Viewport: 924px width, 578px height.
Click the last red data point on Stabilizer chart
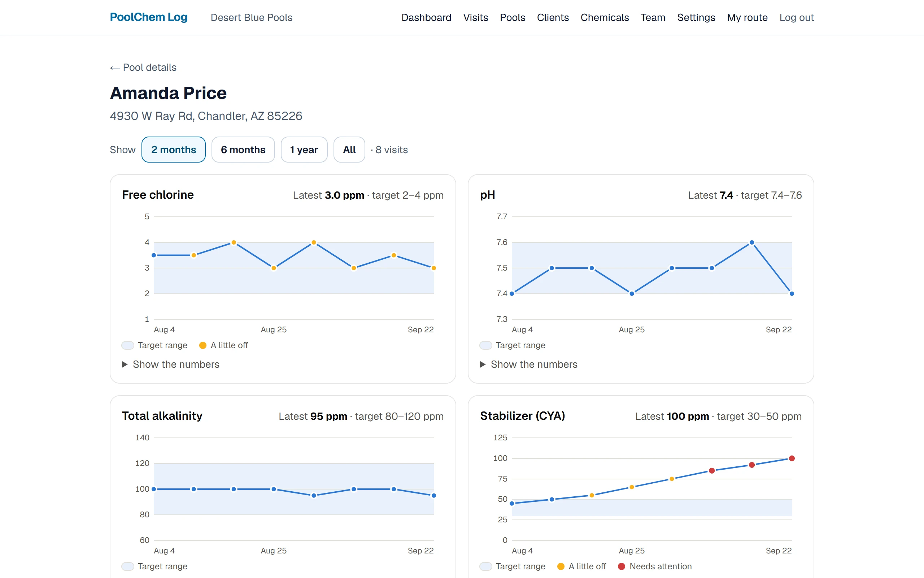[792, 458]
